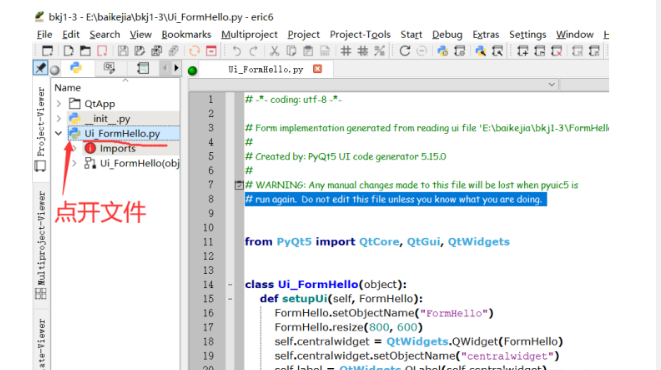Click the Debug Project magnifier icon
661x370 pixels.
(x=497, y=51)
